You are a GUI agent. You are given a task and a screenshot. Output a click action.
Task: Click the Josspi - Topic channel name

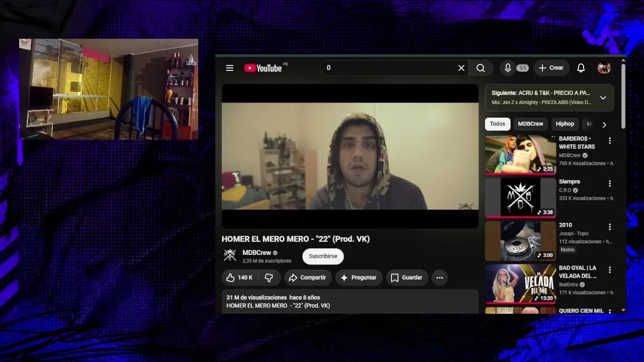574,234
